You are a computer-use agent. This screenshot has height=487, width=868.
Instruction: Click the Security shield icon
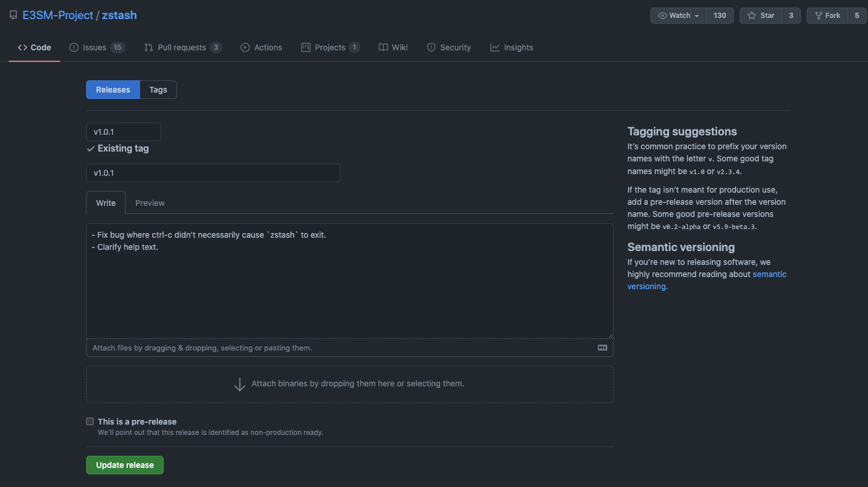[x=431, y=47]
